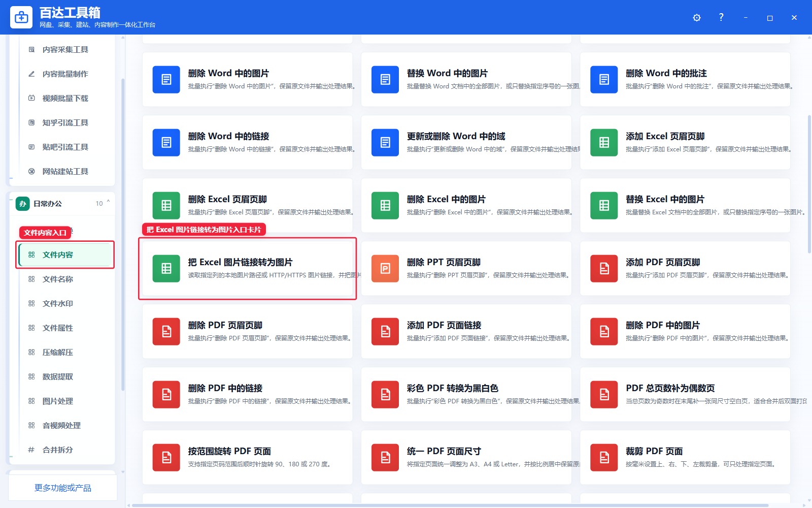Screen dimensions: 812x508
Task: Click the red icon of 添加 PDF 页眉页脚
Action: coord(604,268)
